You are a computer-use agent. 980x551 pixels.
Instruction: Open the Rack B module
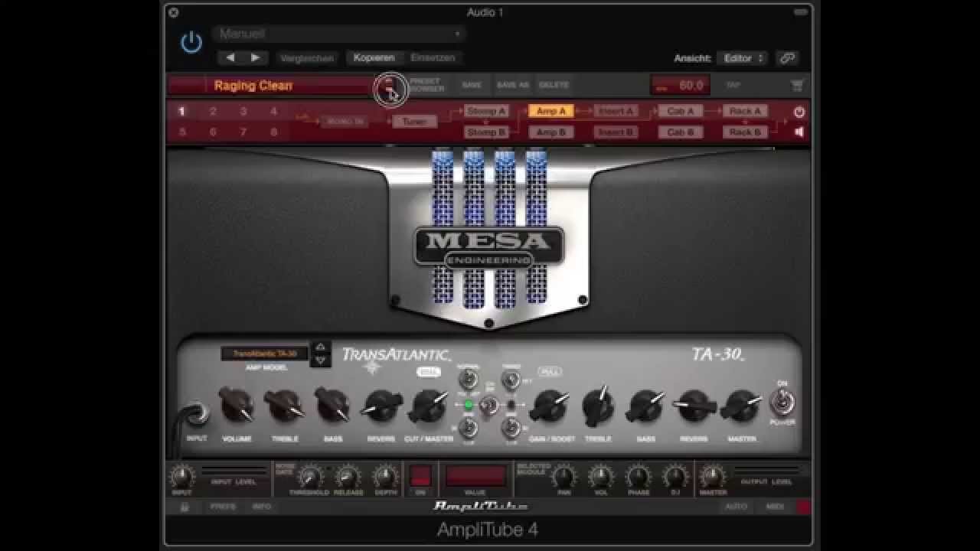point(745,132)
